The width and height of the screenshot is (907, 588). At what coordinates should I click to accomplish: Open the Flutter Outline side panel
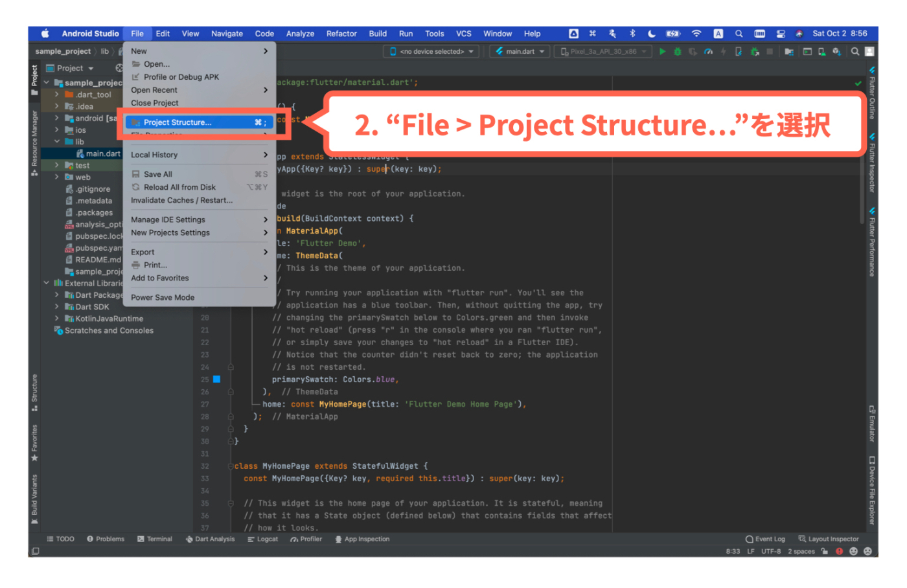point(872,93)
